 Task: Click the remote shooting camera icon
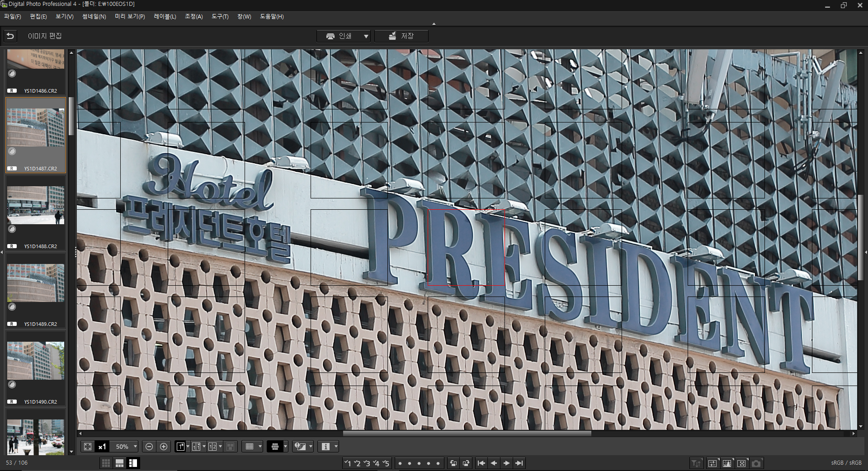coord(756,463)
